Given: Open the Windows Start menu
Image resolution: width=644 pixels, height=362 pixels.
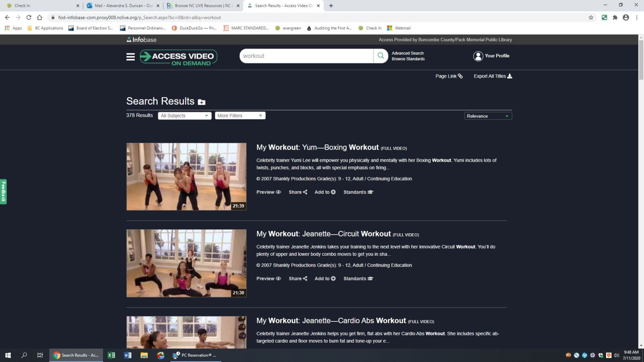Looking at the screenshot, I should (8, 355).
